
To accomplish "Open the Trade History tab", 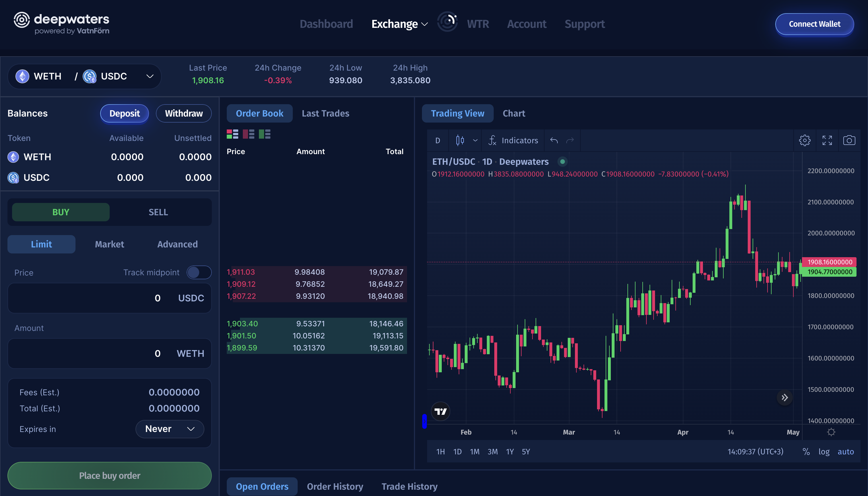I will 410,487.
